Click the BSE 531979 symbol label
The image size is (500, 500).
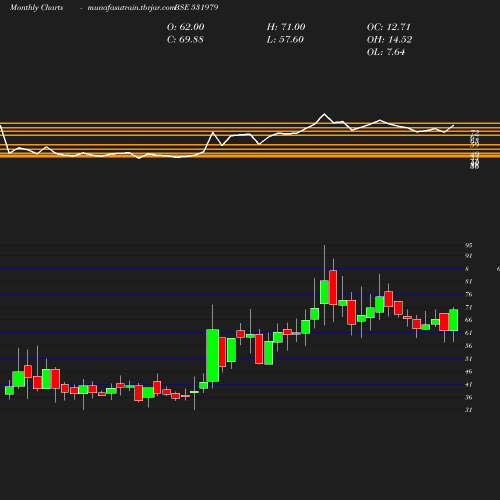click(x=196, y=7)
